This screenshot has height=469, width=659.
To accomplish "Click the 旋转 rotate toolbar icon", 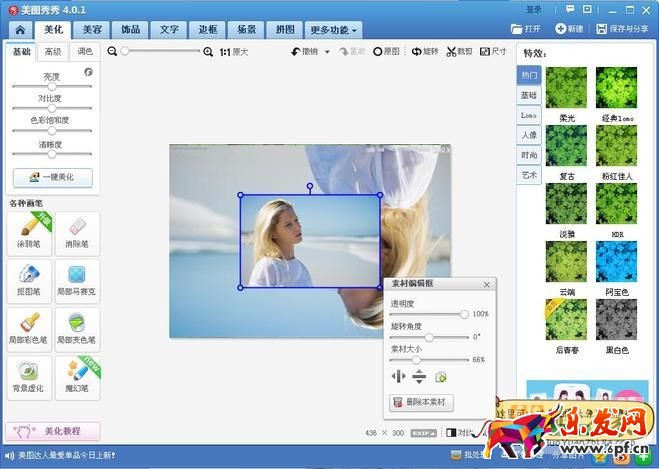I will point(423,51).
